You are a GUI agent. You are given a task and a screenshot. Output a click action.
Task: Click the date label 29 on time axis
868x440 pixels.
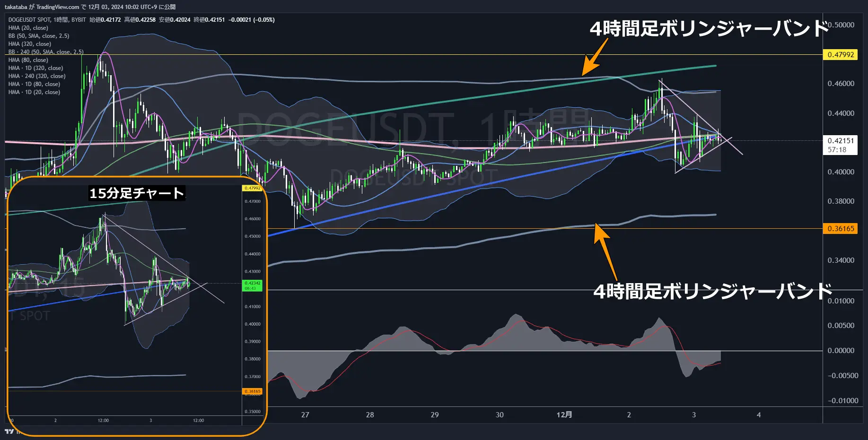point(435,415)
